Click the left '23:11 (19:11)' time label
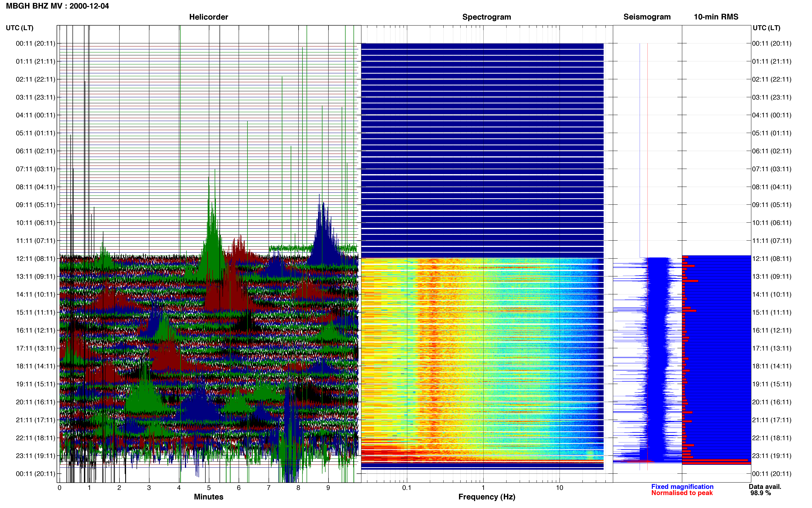 [36, 456]
